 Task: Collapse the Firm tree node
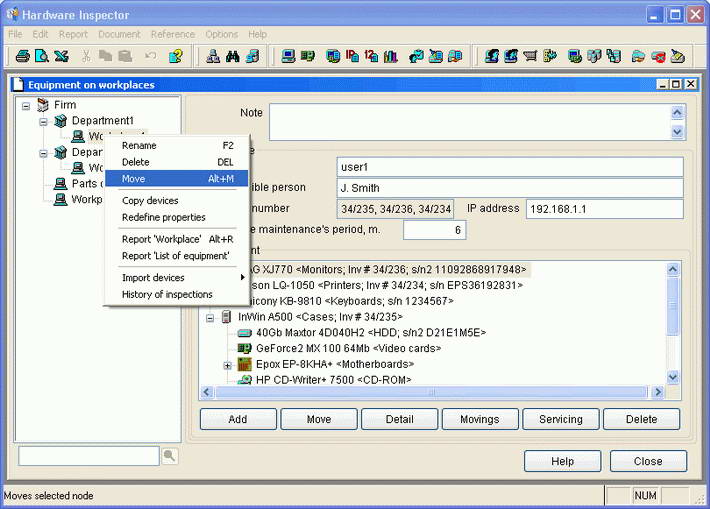[25, 105]
